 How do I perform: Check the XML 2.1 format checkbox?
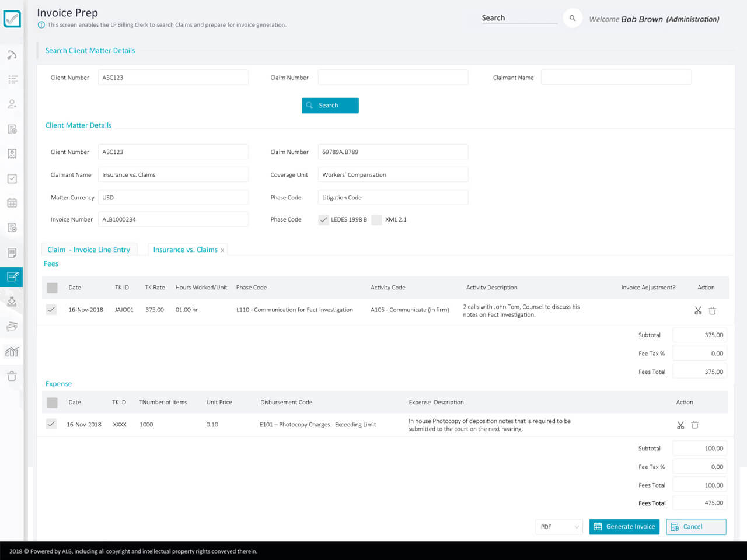point(376,219)
